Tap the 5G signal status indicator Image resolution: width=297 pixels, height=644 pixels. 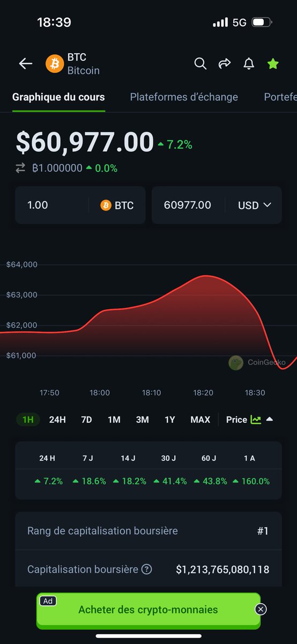[x=240, y=23]
